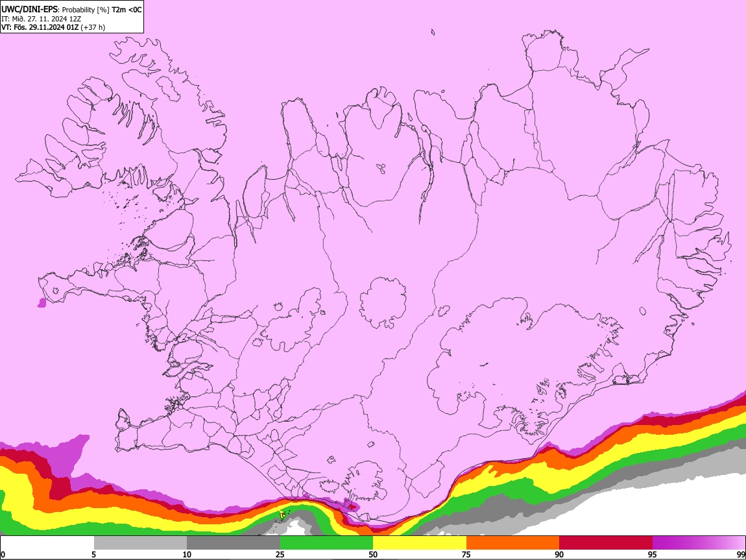The height and width of the screenshot is (560, 746).
Task: Click the legend value '95'
Action: pos(653,554)
